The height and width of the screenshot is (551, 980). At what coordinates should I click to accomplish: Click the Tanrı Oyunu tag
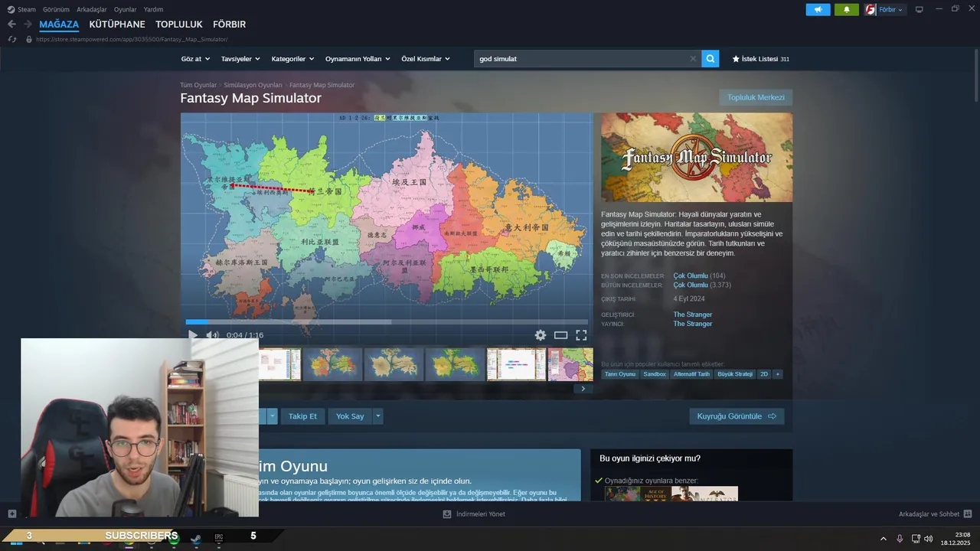pos(619,374)
